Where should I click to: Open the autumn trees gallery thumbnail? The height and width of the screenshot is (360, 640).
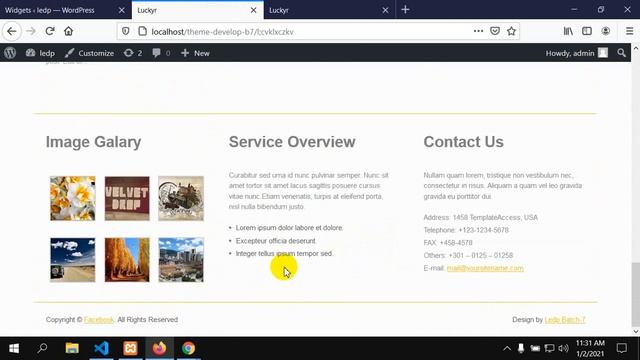127,260
